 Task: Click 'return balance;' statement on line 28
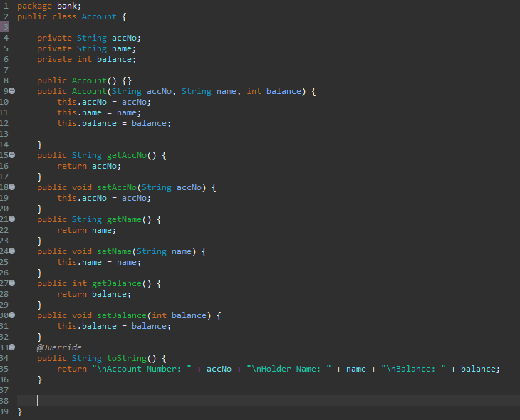pyautogui.click(x=94, y=294)
